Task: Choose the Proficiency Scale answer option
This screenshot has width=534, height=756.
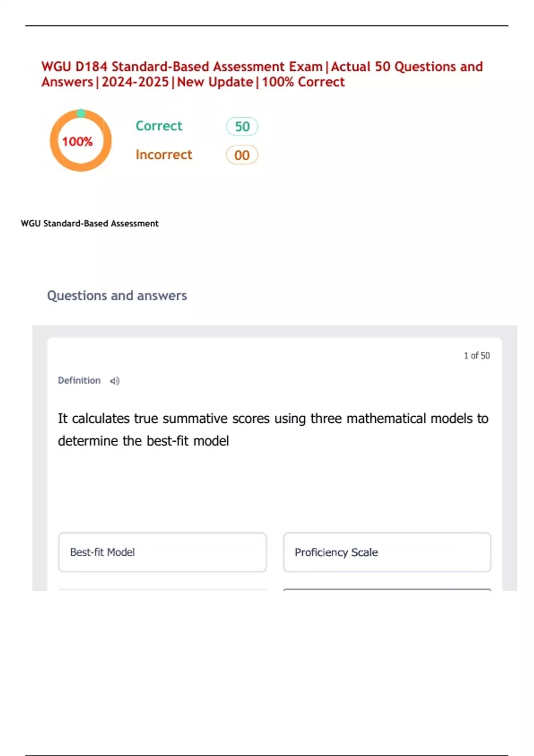Action: pos(387,552)
